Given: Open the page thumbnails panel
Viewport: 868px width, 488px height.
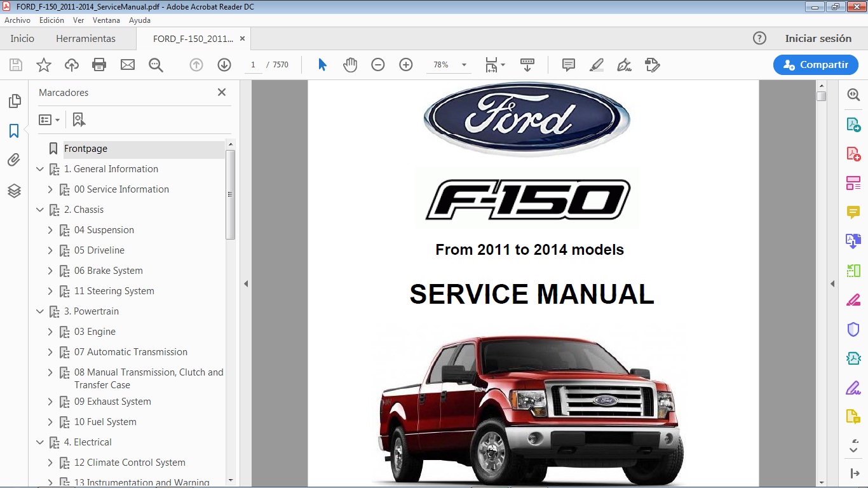Looking at the screenshot, I should [15, 100].
